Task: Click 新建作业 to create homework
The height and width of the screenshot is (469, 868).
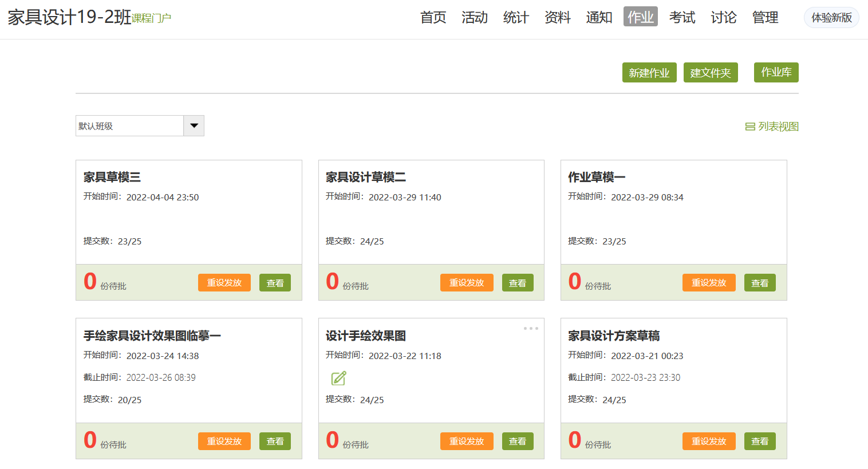Action: (x=649, y=73)
